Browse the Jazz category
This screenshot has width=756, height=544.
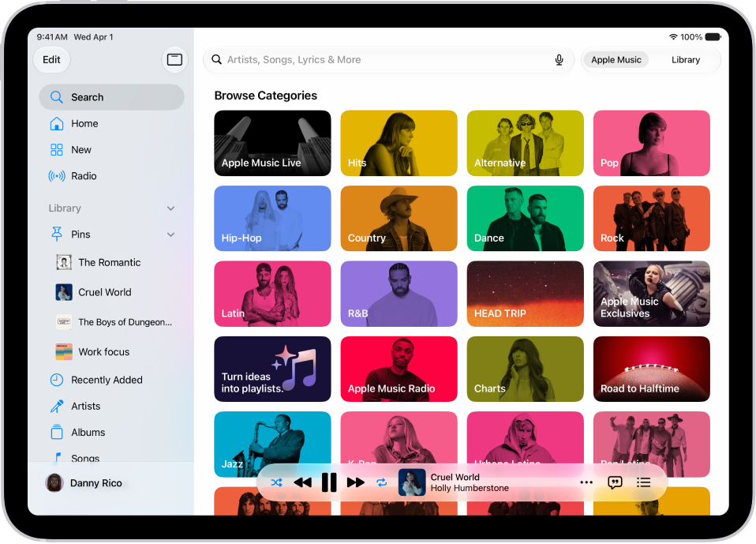point(272,445)
